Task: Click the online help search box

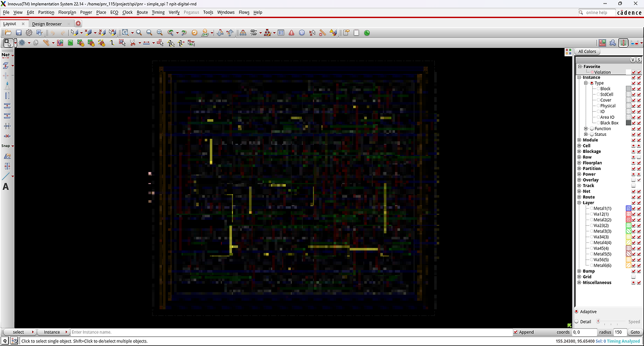Action: click(x=596, y=13)
